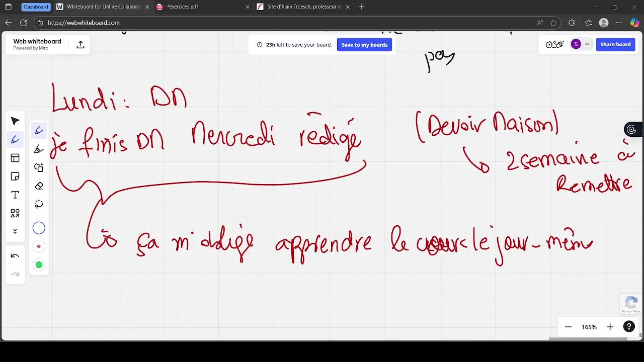Select the sticky note tool
The image size is (644, 362).
point(15,176)
